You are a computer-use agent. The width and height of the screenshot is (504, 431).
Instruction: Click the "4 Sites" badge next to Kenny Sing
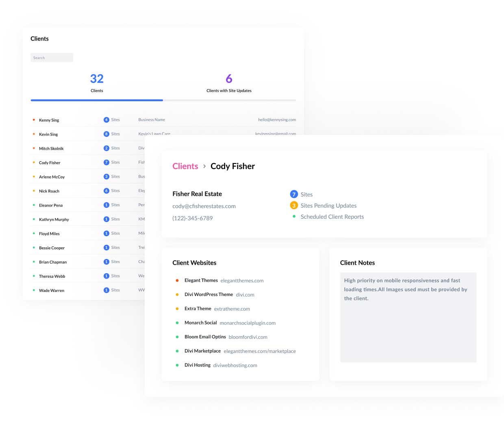(106, 120)
